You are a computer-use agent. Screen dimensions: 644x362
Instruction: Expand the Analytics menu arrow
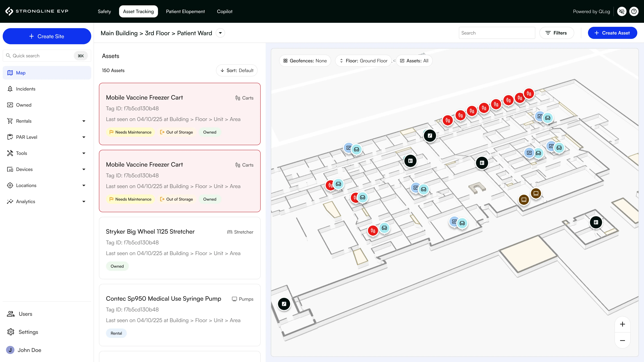84,202
